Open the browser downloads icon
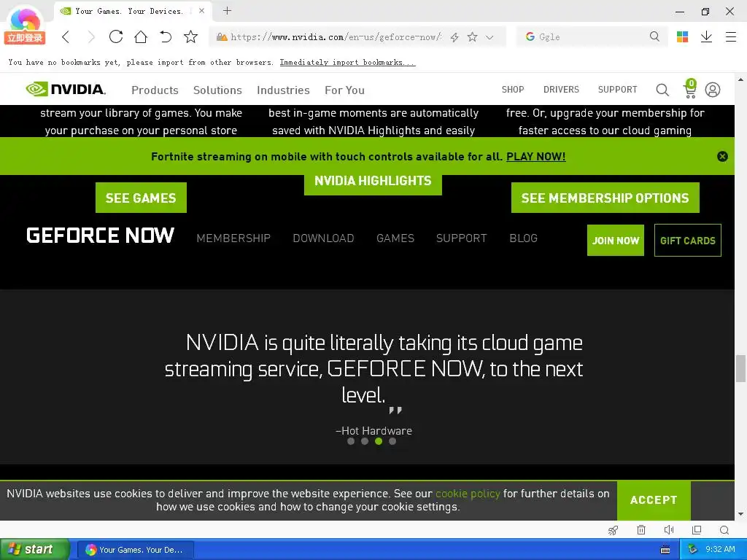 click(706, 36)
